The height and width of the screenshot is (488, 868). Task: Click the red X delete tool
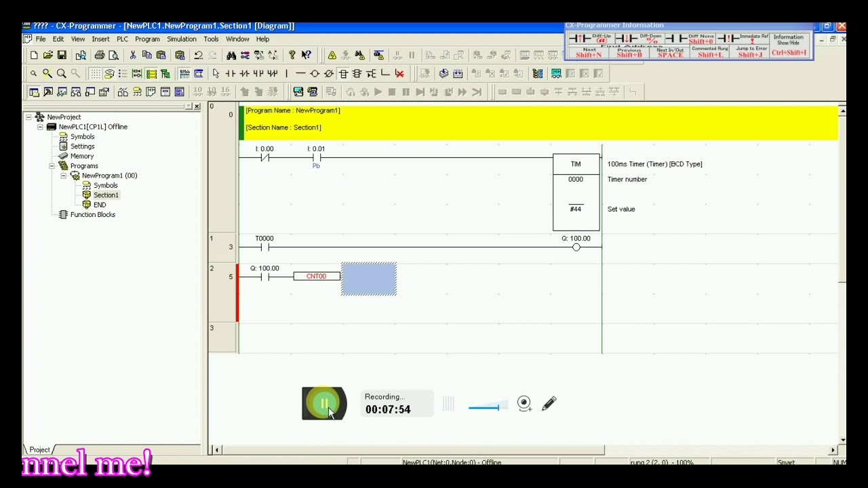tap(399, 73)
